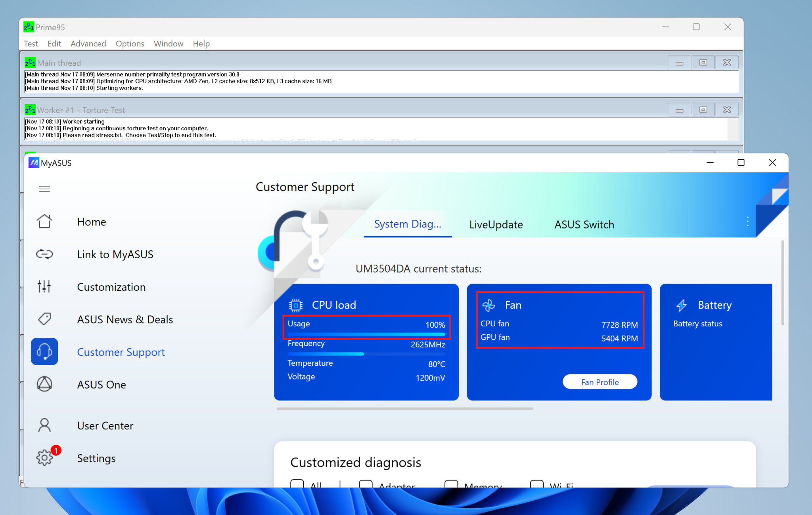The image size is (812, 515).
Task: Switch to the LiveUpdate tab
Action: click(x=496, y=225)
